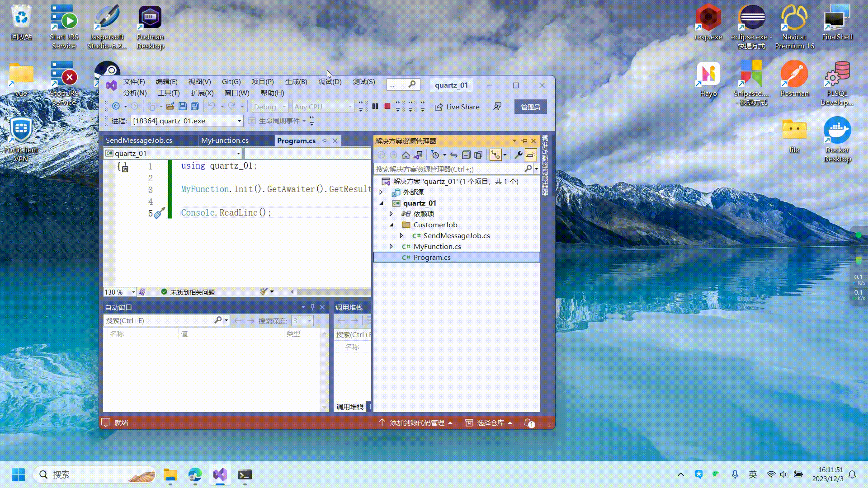868x488 pixels.
Task: Click 添加到源代码管理 in status bar
Action: (416, 423)
